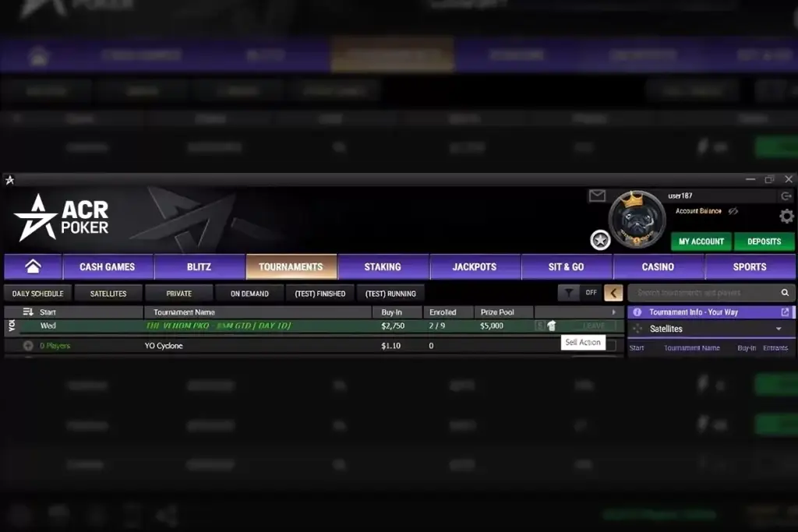The width and height of the screenshot is (798, 532).
Task: Collapse the side panel with the gold chevron
Action: (613, 293)
